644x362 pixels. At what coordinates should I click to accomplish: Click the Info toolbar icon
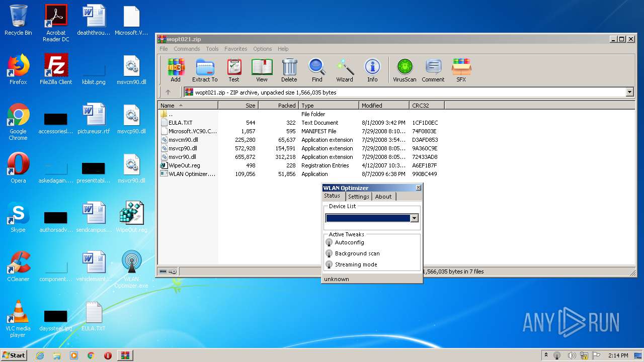point(372,70)
